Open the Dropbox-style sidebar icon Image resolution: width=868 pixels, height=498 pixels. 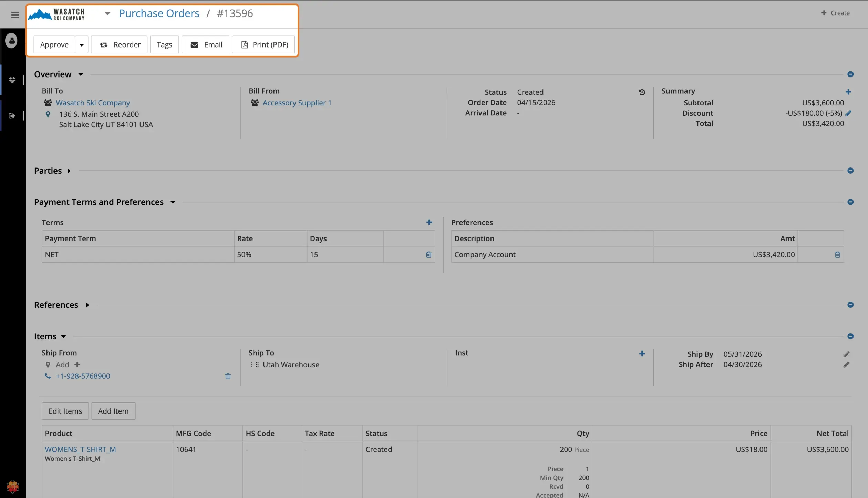[x=12, y=80]
